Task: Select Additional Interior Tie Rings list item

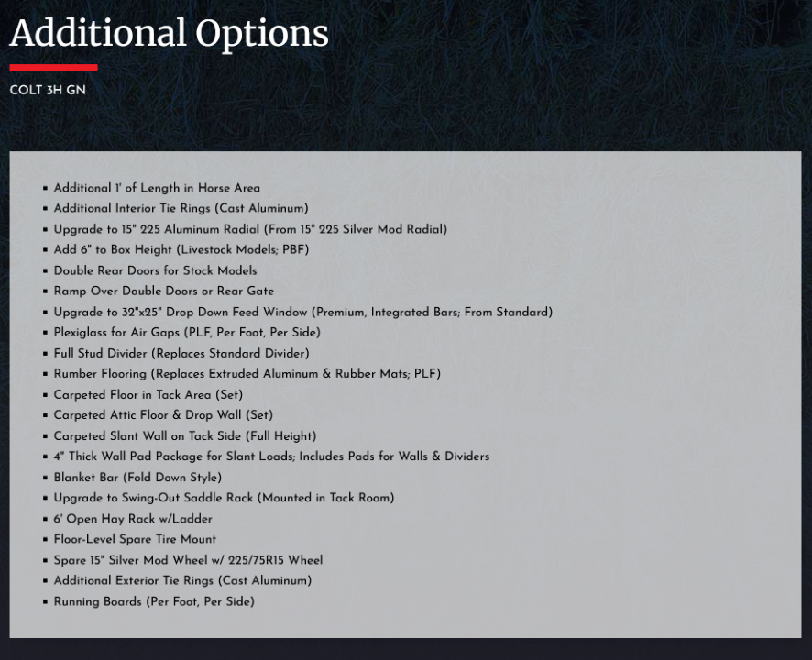Action: click(x=181, y=208)
